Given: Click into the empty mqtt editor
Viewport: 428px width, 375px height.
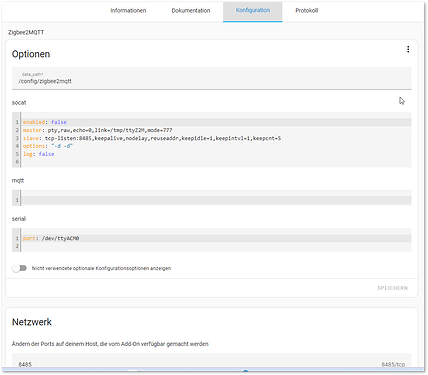Looking at the screenshot, I should 217,200.
